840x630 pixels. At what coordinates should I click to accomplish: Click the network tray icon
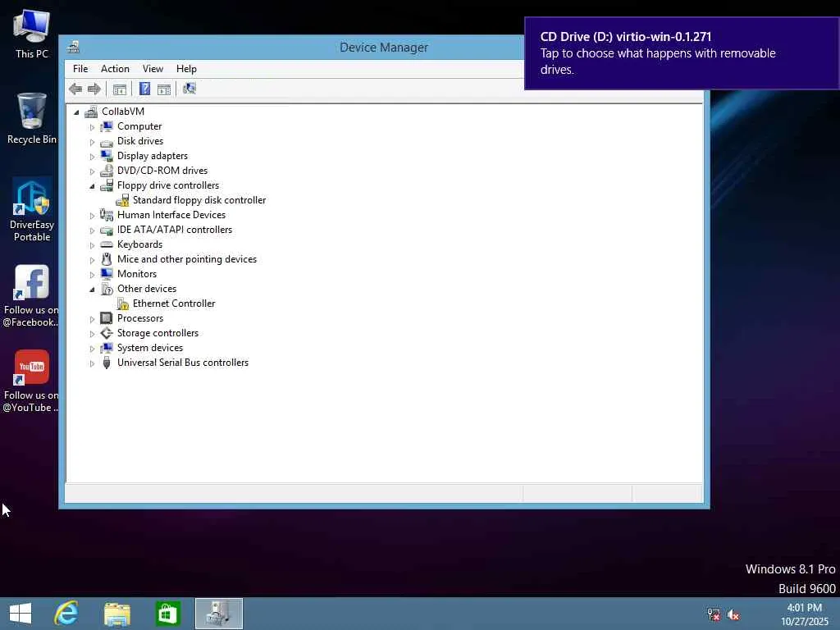[x=713, y=614]
